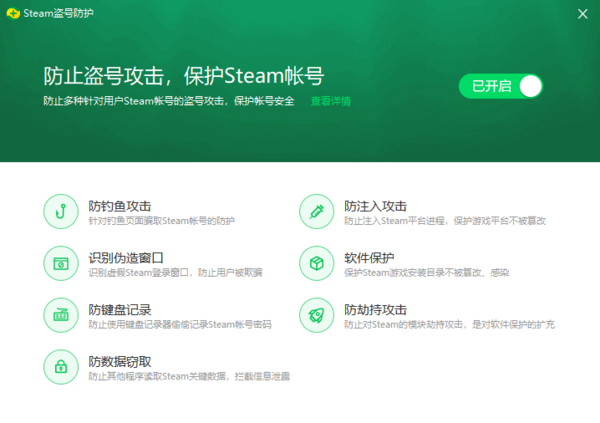The height and width of the screenshot is (423, 600).
Task: Select the 防劫持攻击 title text
Action: tap(375, 310)
